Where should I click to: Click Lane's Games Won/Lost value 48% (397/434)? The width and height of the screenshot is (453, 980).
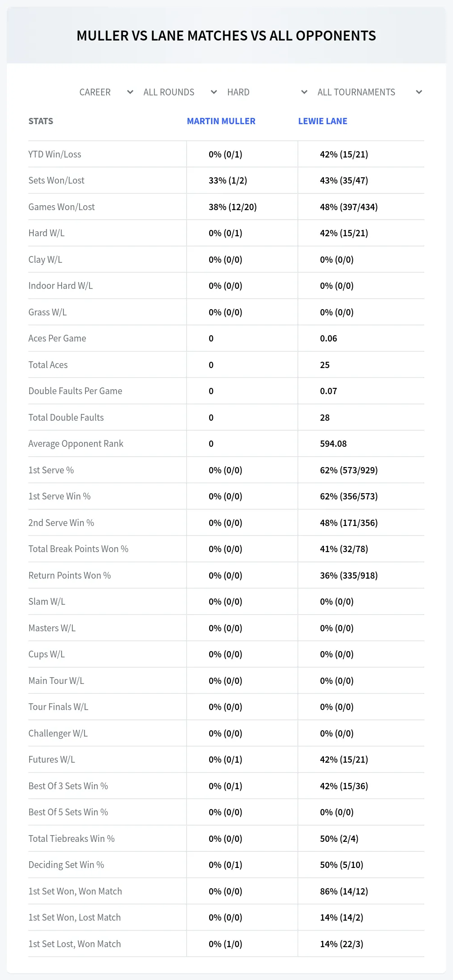coord(349,207)
